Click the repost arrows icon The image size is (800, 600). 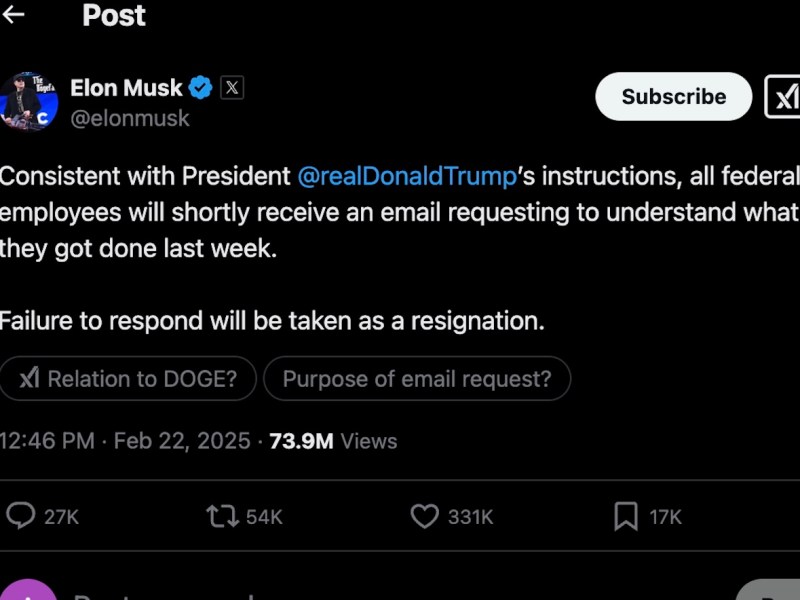point(221,516)
